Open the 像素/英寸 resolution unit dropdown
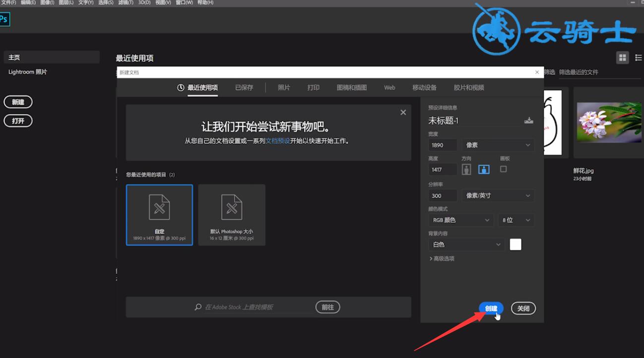This screenshot has height=358, width=644. (x=498, y=196)
